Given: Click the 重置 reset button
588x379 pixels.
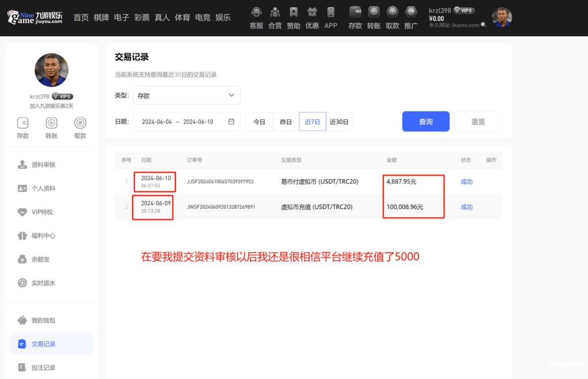Looking at the screenshot, I should pos(478,122).
